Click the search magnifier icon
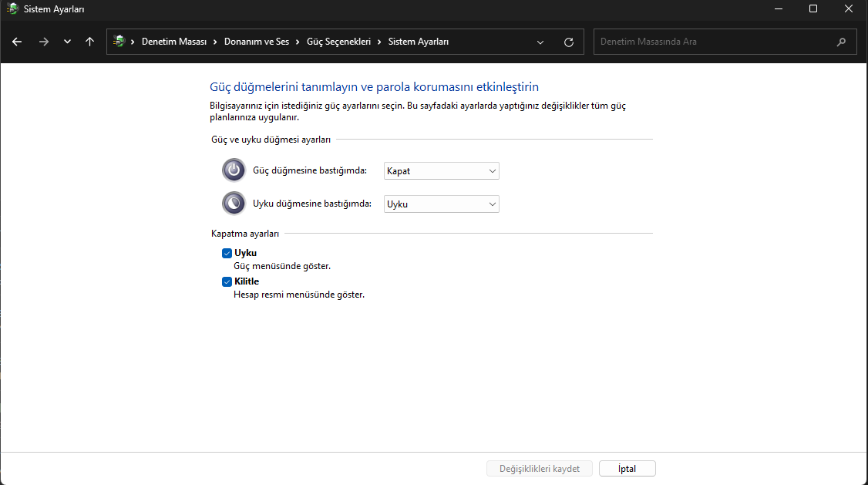 [x=841, y=42]
